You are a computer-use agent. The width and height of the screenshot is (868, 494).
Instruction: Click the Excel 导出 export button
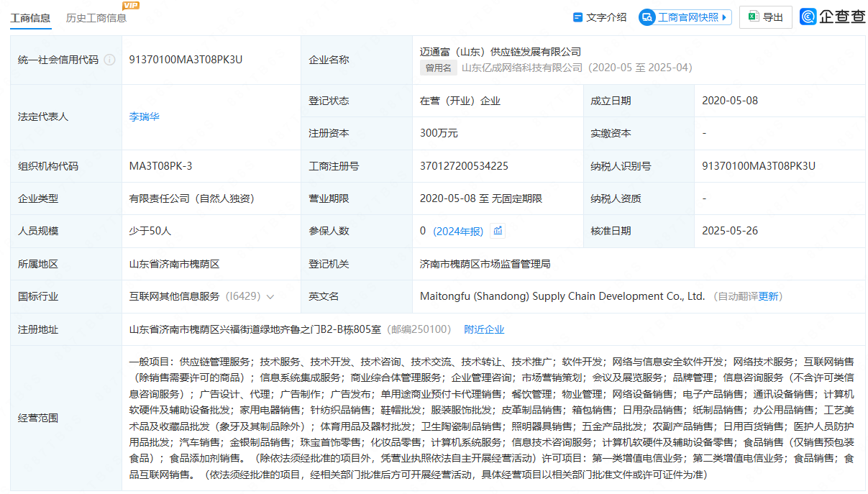point(765,17)
